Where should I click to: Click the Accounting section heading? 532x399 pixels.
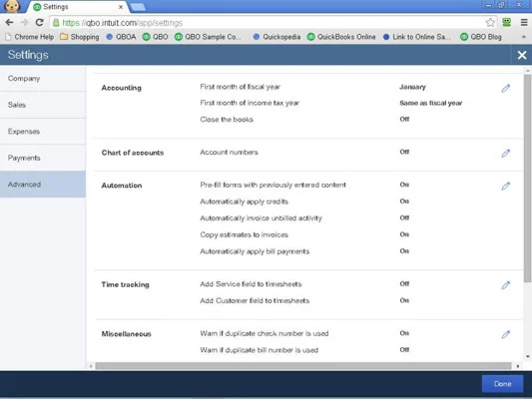pos(122,88)
